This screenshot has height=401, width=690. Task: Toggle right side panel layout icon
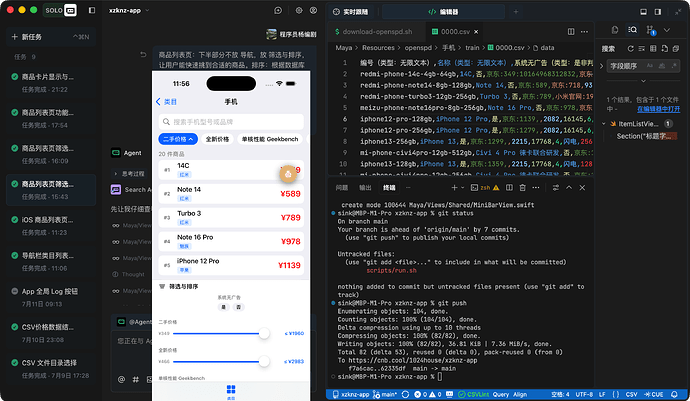tap(658, 12)
